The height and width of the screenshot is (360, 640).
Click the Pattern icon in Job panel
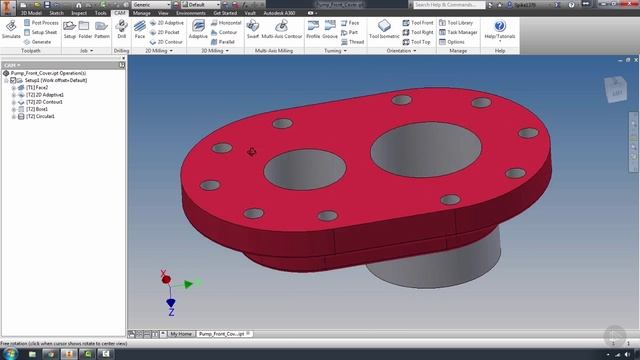[x=102, y=29]
